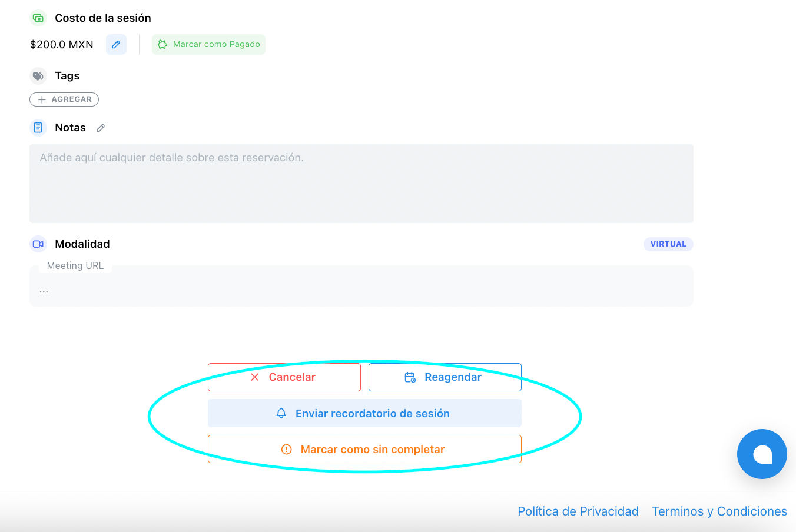Edit the session cost with the blue pencil
Image resolution: width=796 pixels, height=532 pixels.
point(116,44)
